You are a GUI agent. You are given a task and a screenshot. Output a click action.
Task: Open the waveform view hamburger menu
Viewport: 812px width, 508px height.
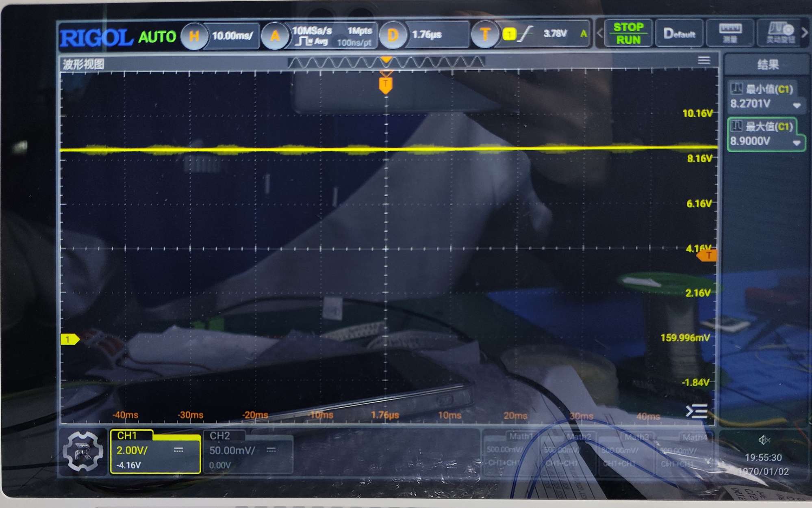pyautogui.click(x=704, y=61)
